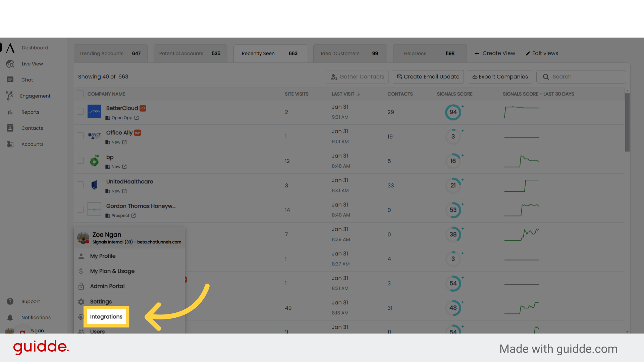
Task: Switch to the Potential Accounts tab
Action: (191, 54)
